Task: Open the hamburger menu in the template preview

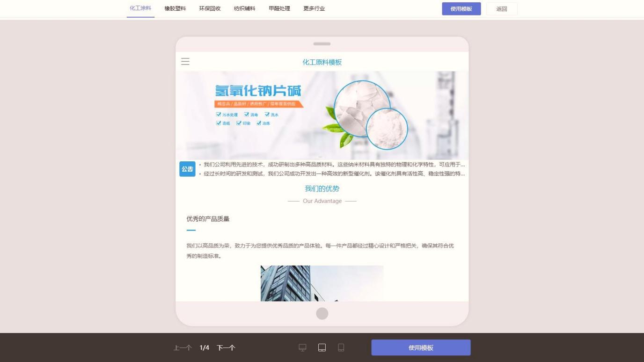Action: pyautogui.click(x=185, y=61)
